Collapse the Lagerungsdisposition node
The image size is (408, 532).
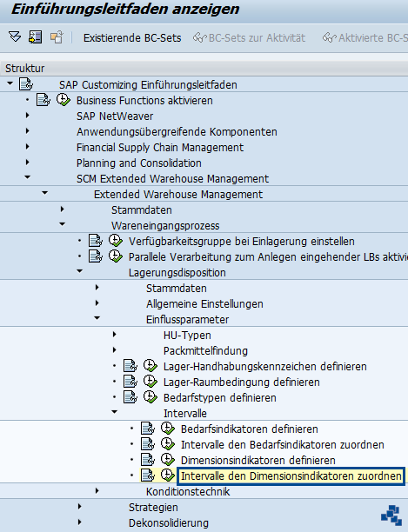pyautogui.click(x=79, y=270)
